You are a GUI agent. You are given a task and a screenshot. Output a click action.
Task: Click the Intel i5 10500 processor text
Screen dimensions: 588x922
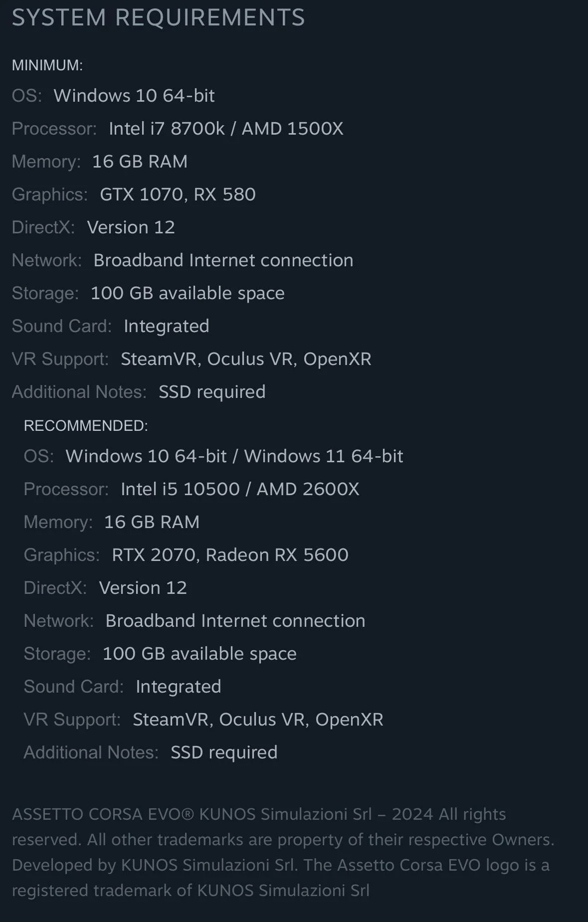click(180, 489)
